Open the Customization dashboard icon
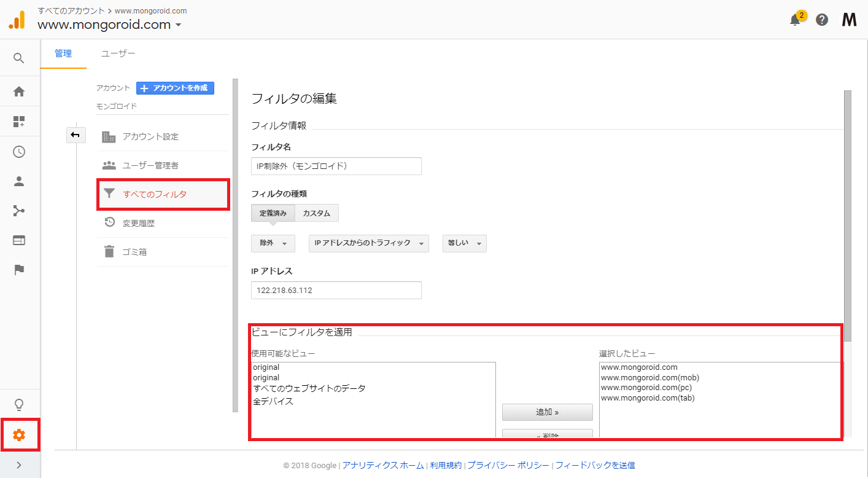 pyautogui.click(x=19, y=121)
